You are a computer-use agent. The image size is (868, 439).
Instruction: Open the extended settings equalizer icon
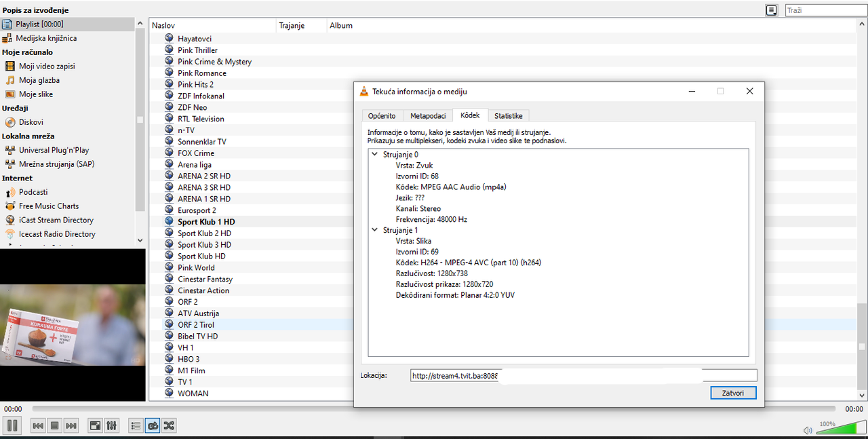pyautogui.click(x=112, y=425)
